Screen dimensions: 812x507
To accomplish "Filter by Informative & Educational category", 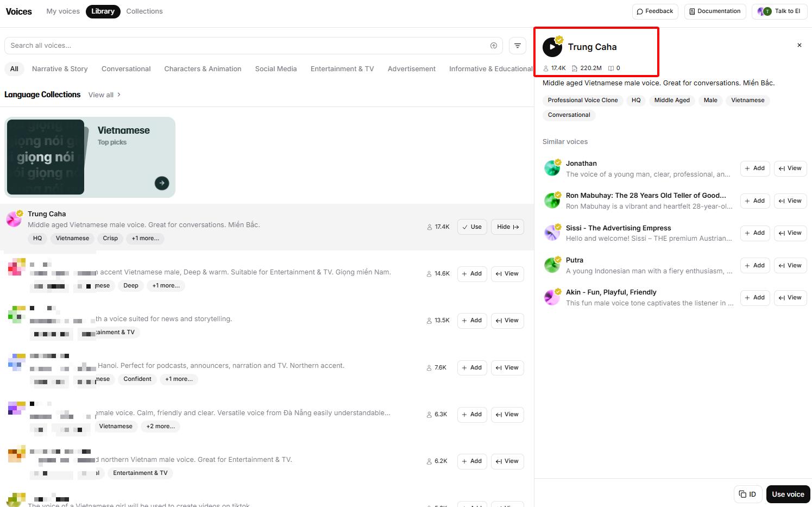I will coord(490,69).
